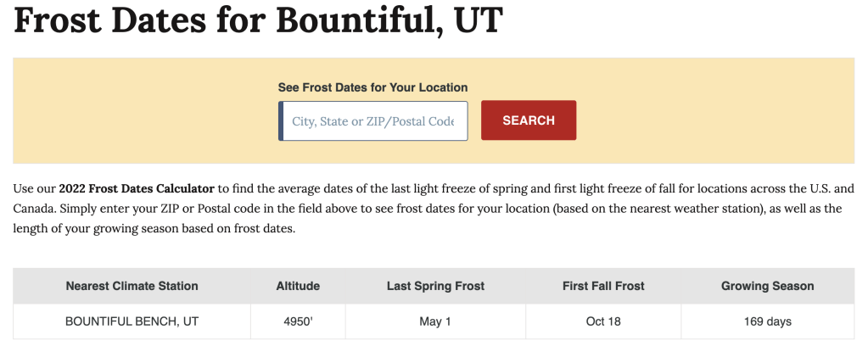This screenshot has width=868, height=352.
Task: Select the Growing Season column header
Action: click(x=767, y=286)
